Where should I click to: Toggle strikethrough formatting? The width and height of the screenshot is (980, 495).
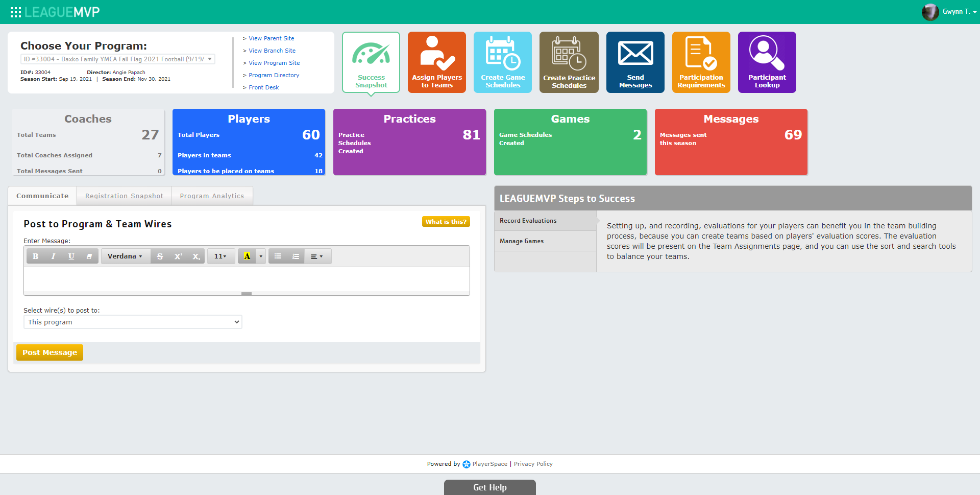(160, 256)
